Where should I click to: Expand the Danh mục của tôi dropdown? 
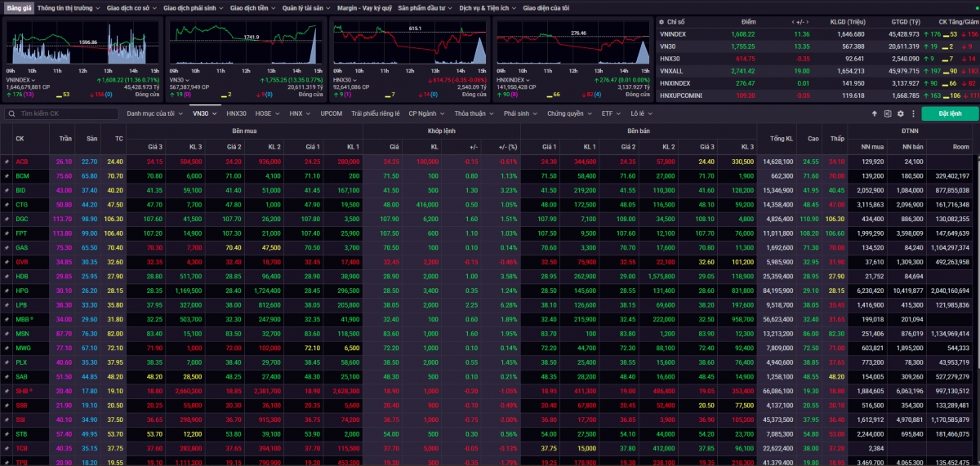[154, 113]
